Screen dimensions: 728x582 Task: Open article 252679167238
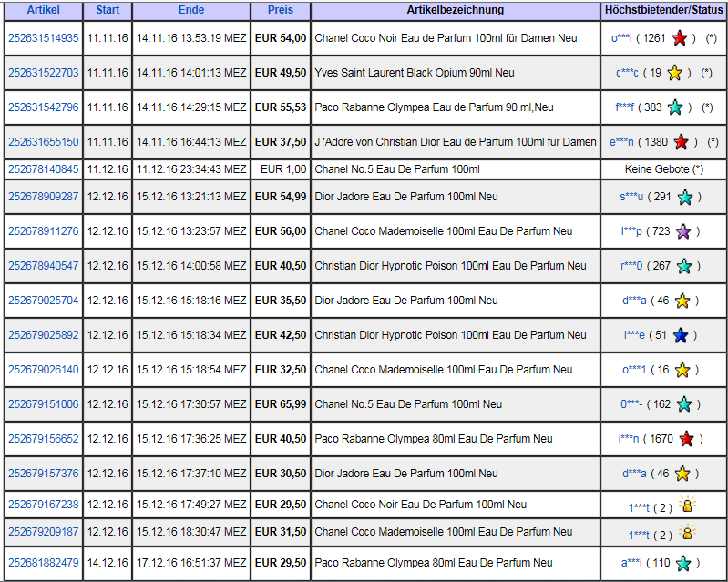(x=44, y=505)
